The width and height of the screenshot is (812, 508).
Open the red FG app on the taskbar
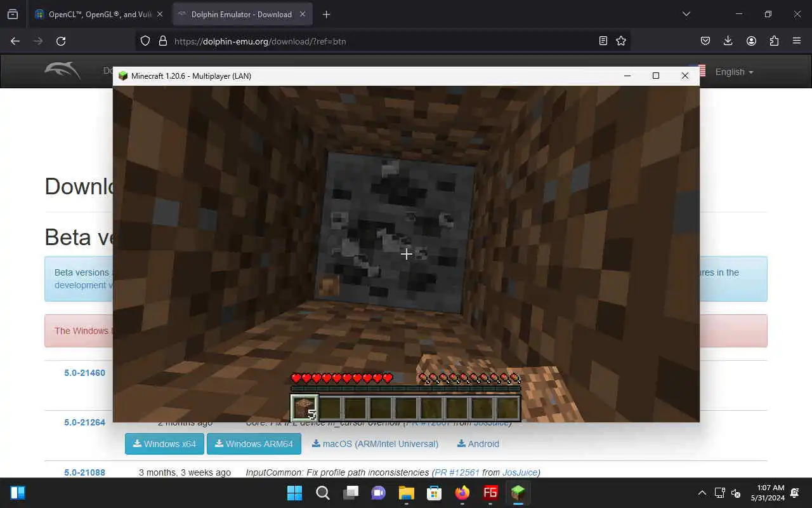coord(490,493)
